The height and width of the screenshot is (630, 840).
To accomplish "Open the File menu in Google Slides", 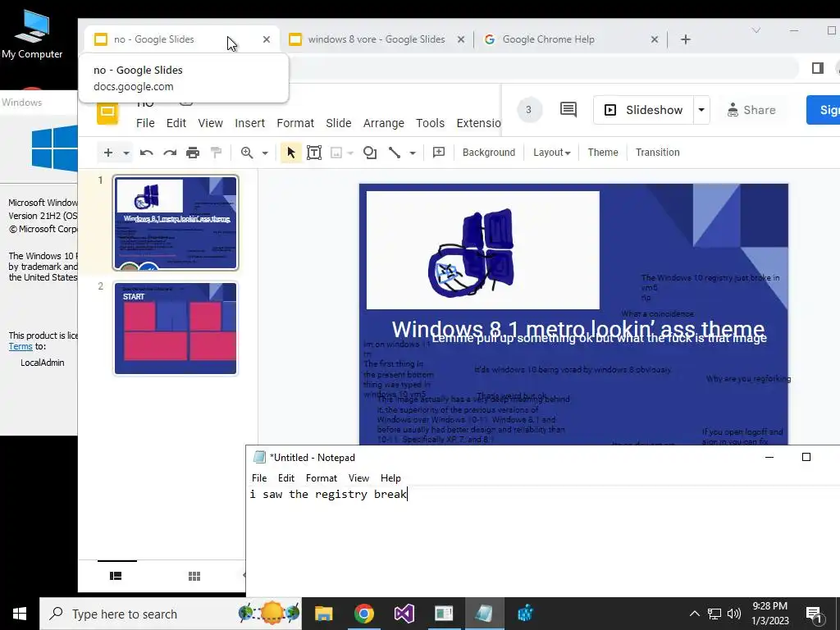I will (145, 123).
